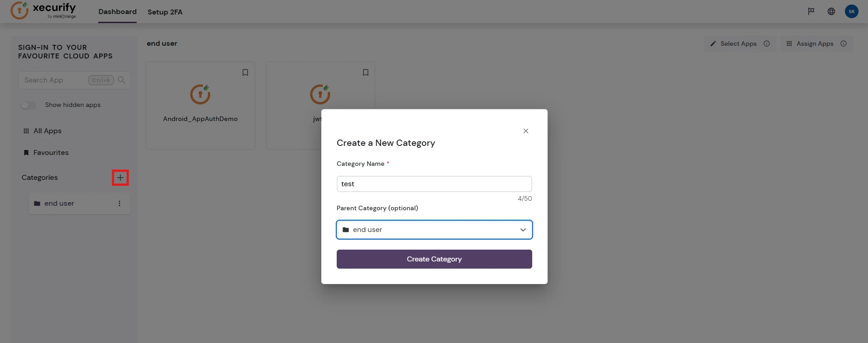The width and height of the screenshot is (868, 343).
Task: Click the Category Name input field
Action: tap(434, 184)
